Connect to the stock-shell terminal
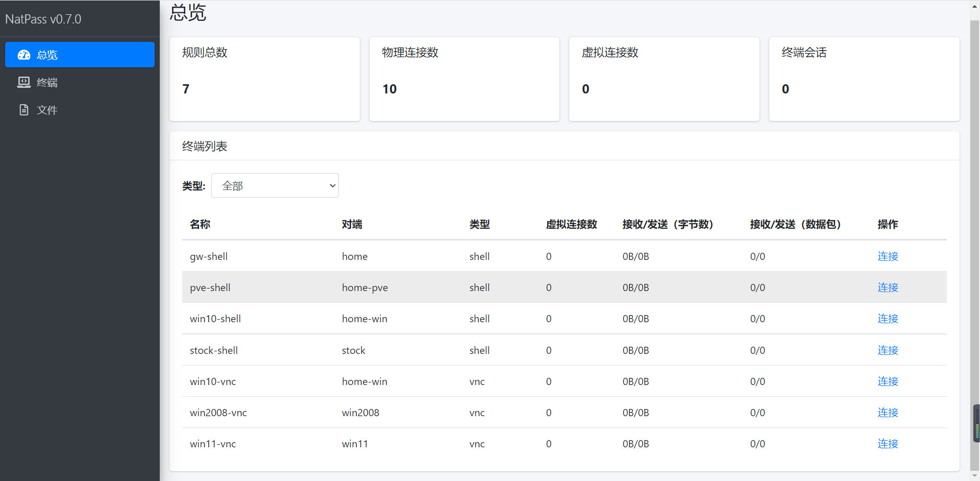The height and width of the screenshot is (481, 980). (888, 350)
